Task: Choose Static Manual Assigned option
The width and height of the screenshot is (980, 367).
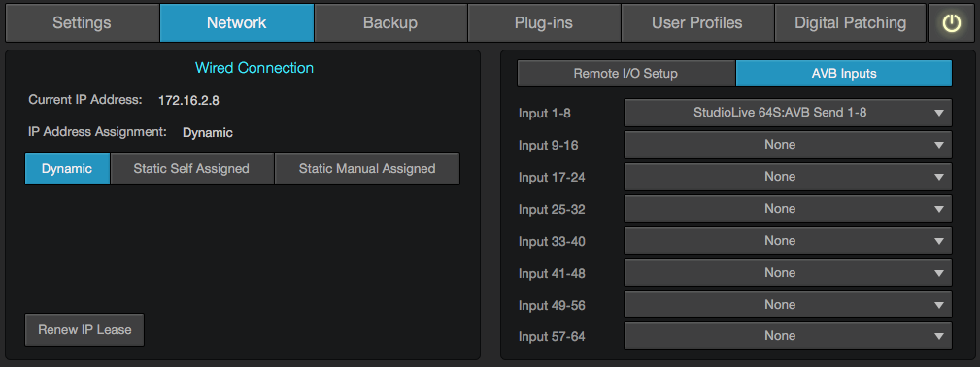Action: click(367, 169)
